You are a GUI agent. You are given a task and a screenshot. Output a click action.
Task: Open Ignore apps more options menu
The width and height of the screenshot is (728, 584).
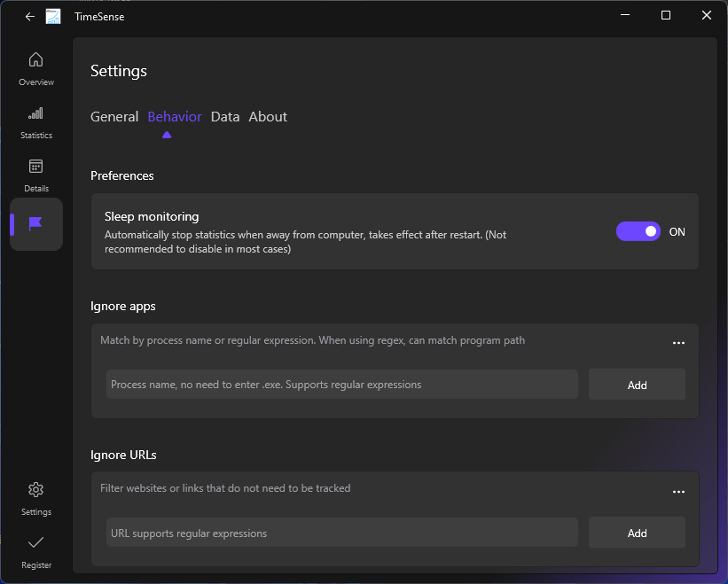[678, 343]
